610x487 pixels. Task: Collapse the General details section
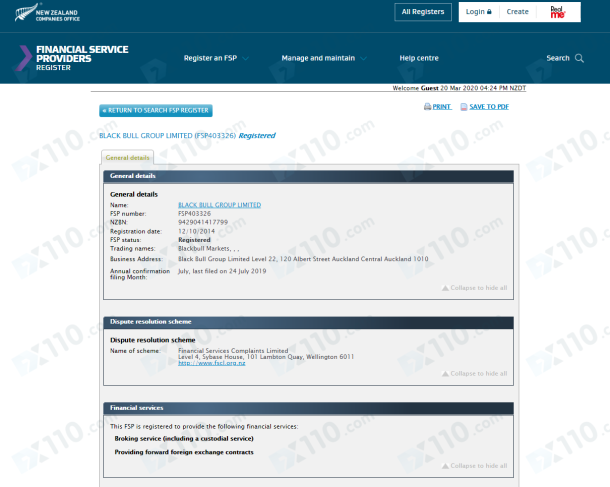pyautogui.click(x=475, y=288)
